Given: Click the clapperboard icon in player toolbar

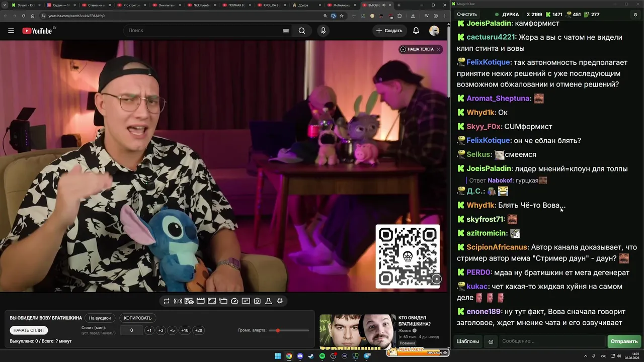Looking at the screenshot, I should 200,301.
